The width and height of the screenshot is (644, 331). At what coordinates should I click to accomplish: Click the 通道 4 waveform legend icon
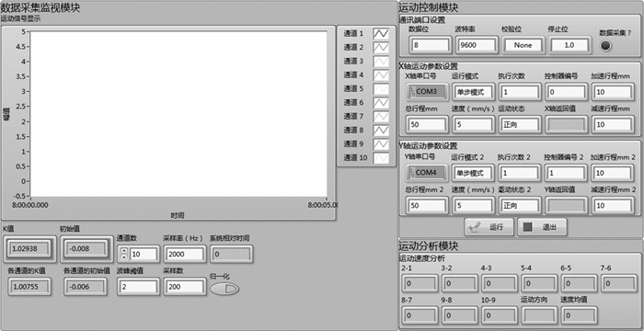pyautogui.click(x=381, y=75)
